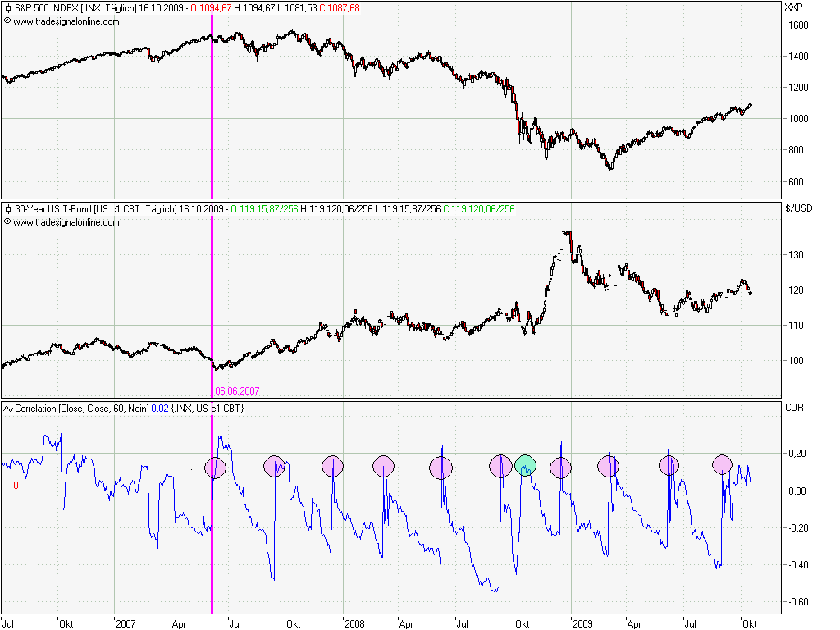Click the copyright symbol in the T-Bond panel
840x630 pixels.
7,222
